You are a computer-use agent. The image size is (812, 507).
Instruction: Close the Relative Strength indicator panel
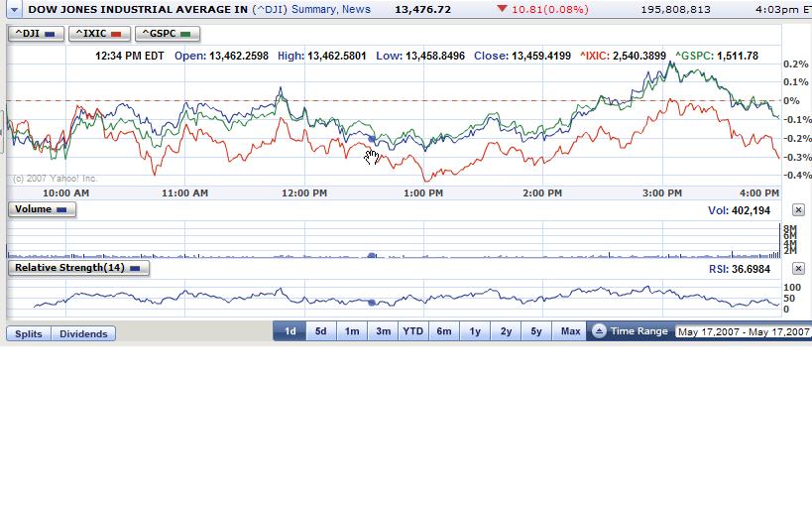pos(798,269)
